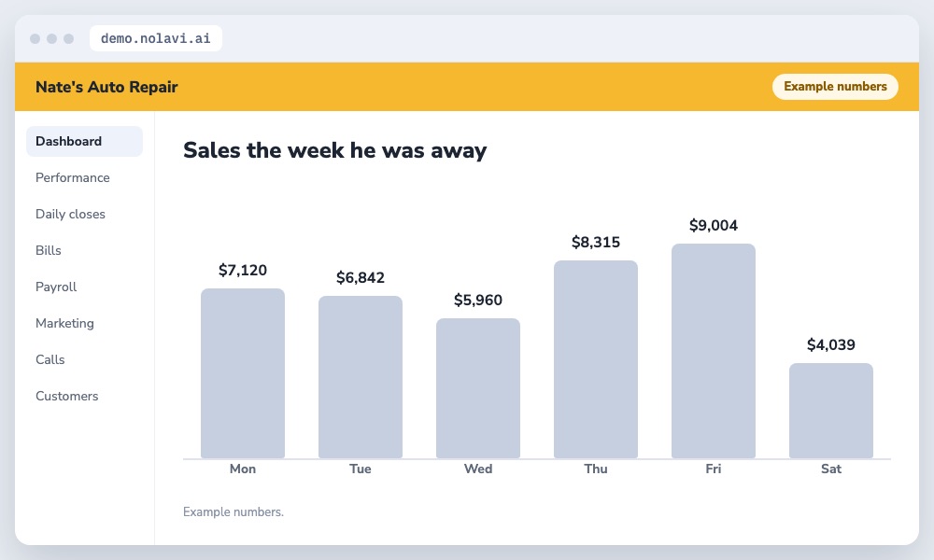
Task: Click the Tue axis label
Action: [361, 469]
